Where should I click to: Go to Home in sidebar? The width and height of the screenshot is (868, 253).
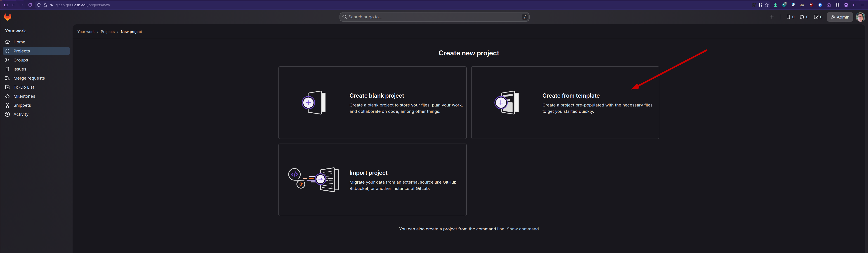19,42
